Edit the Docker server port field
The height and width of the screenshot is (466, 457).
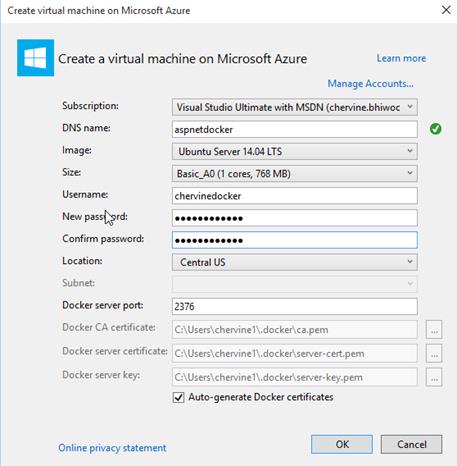pos(295,306)
